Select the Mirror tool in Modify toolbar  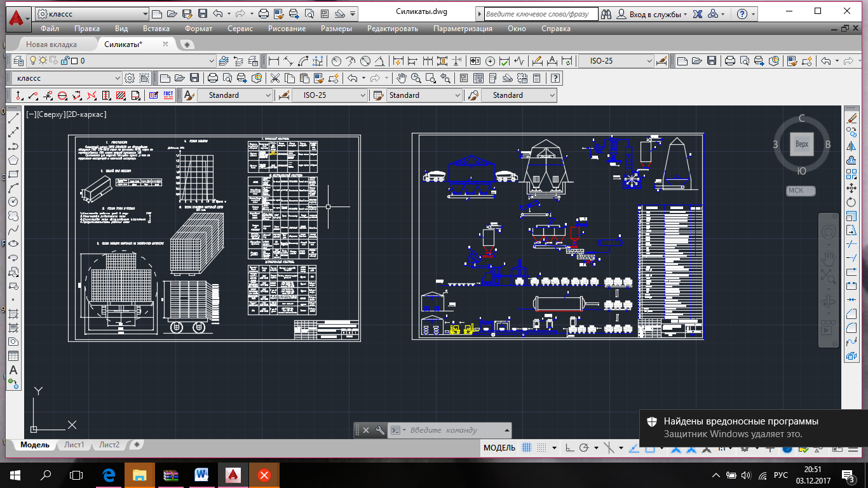pos(852,146)
